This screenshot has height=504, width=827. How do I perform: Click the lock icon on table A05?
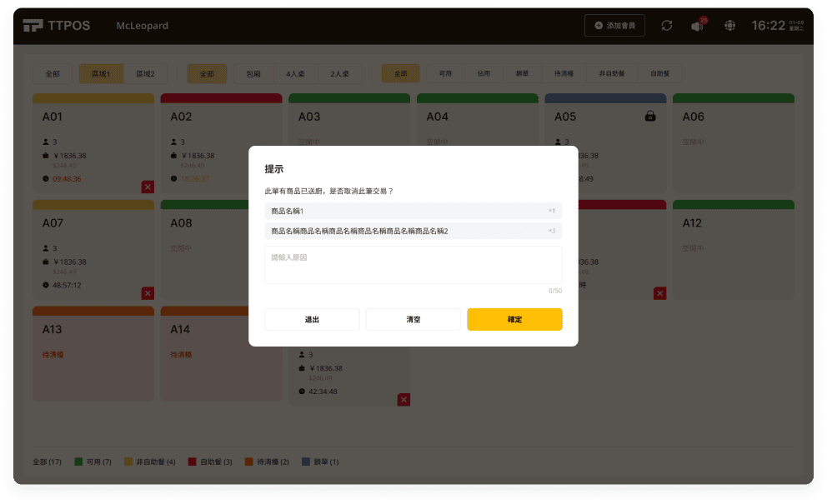point(650,117)
